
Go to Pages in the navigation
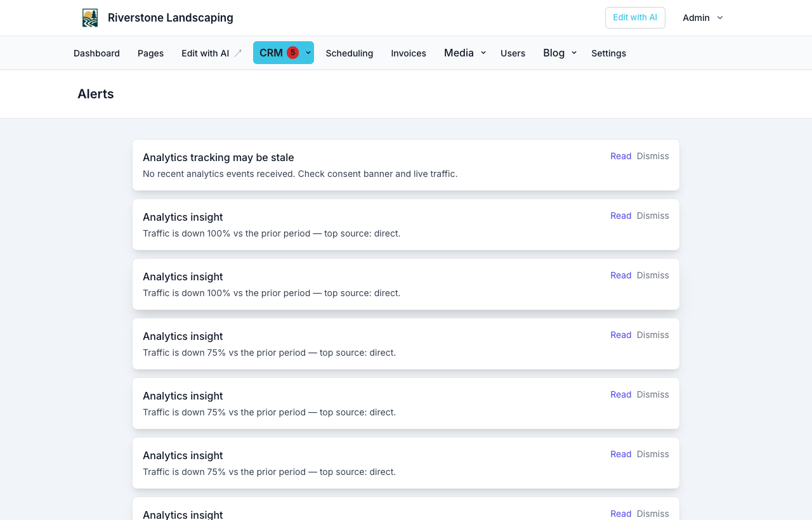tap(150, 53)
